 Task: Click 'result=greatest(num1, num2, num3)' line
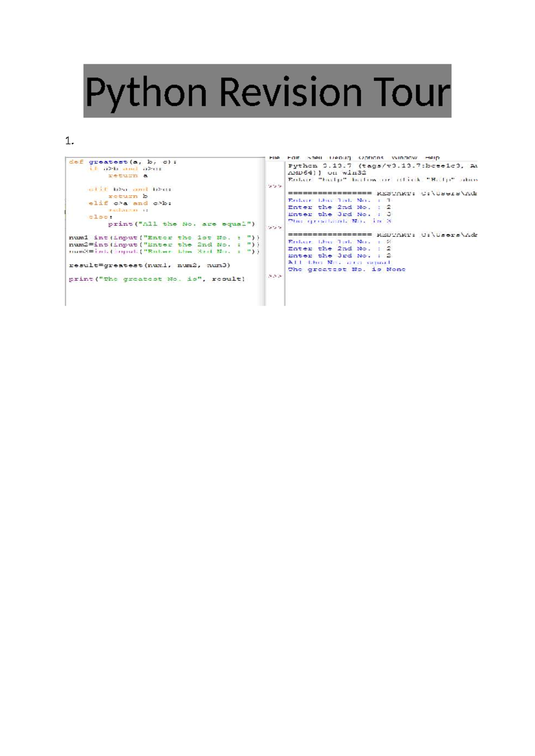pos(149,265)
